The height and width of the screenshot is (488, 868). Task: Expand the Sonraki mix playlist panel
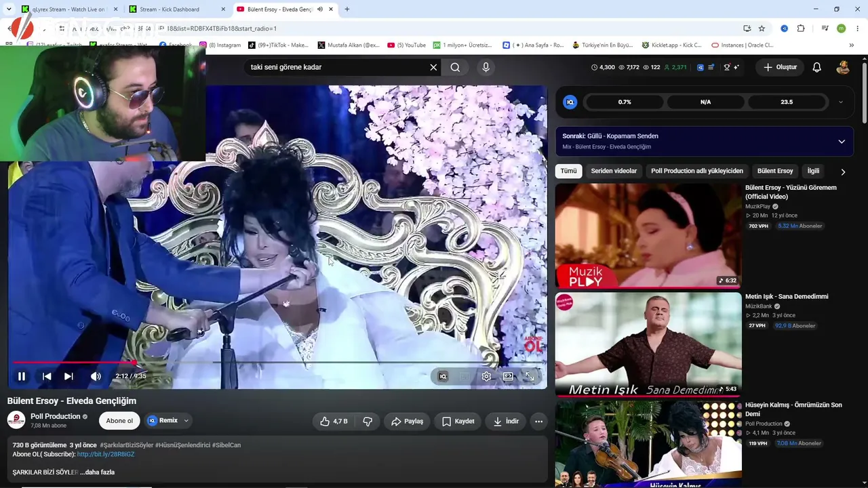(842, 141)
